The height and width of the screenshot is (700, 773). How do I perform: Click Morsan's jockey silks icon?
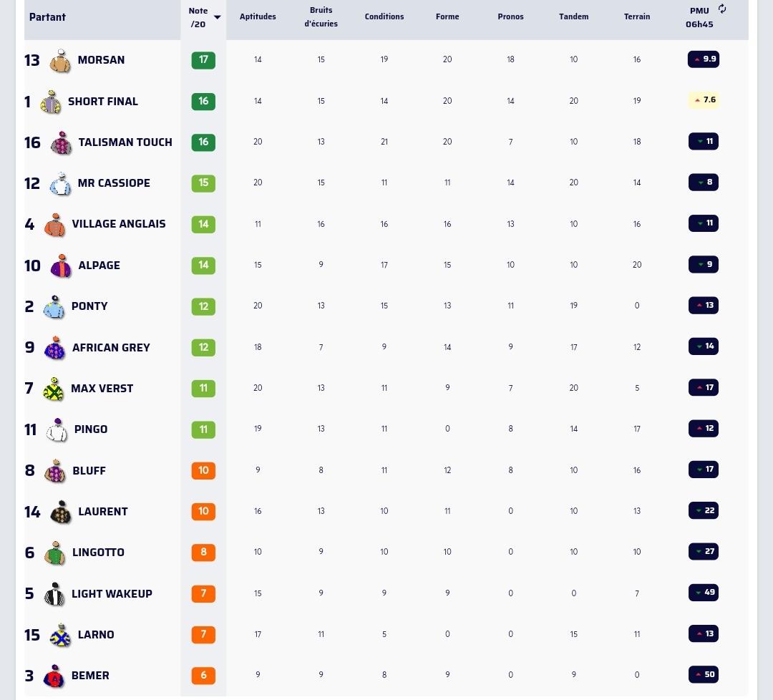click(60, 61)
